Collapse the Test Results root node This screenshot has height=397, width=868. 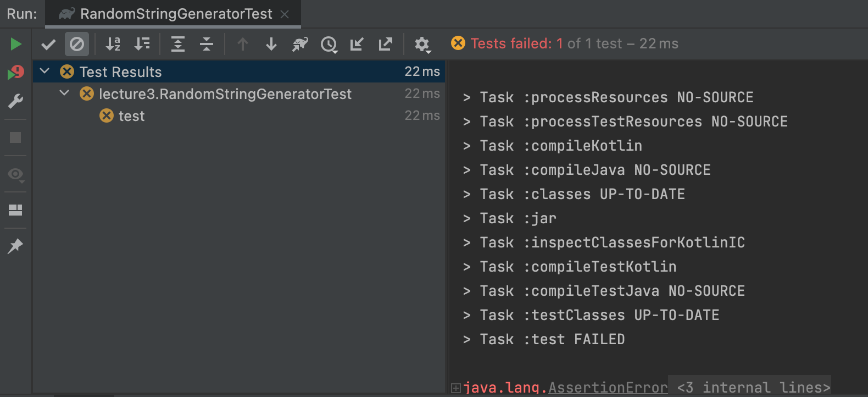click(45, 71)
